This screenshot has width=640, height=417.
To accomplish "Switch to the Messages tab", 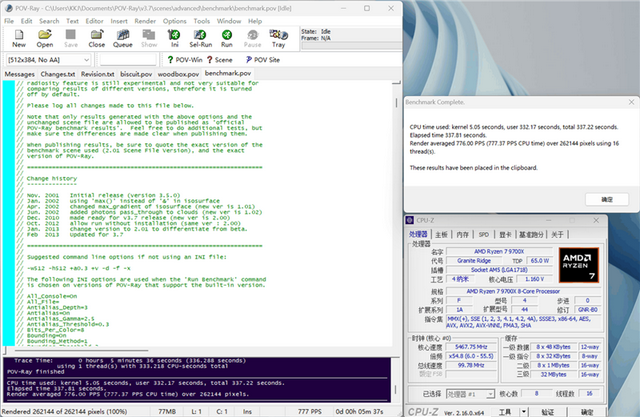I will click(20, 74).
